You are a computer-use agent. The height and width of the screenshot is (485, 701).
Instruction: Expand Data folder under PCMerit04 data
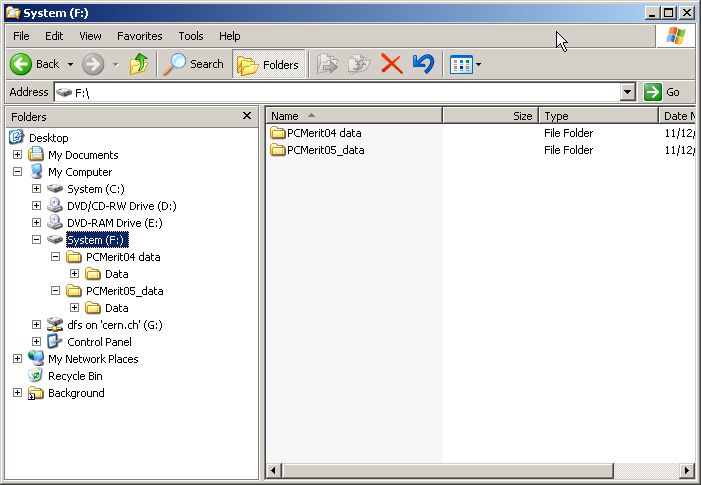(x=74, y=274)
